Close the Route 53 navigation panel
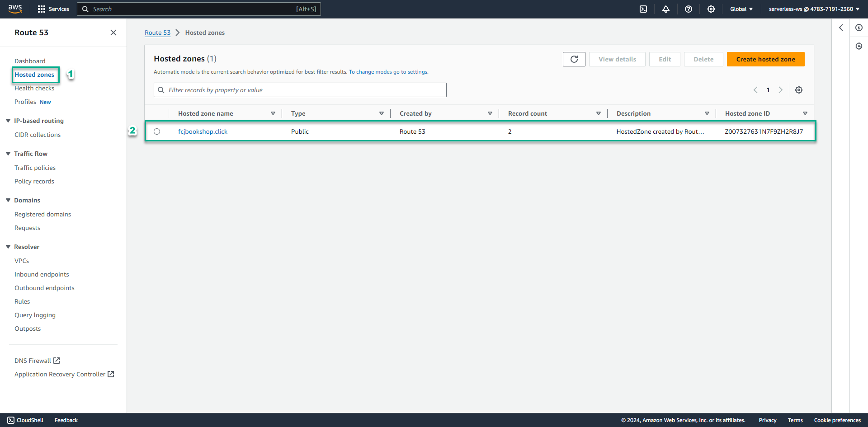 [113, 33]
